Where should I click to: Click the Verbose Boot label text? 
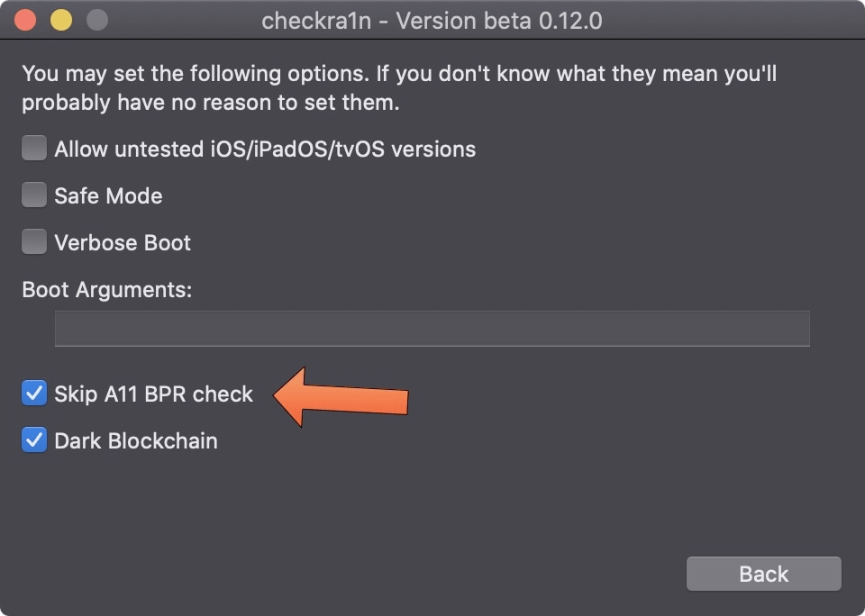point(122,241)
